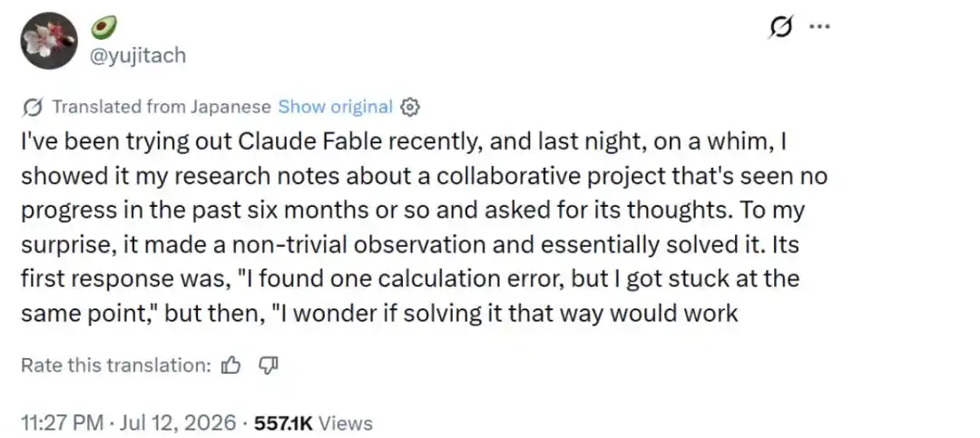980x438 pixels.
Task: Show original Japanese post text
Action: click(335, 107)
